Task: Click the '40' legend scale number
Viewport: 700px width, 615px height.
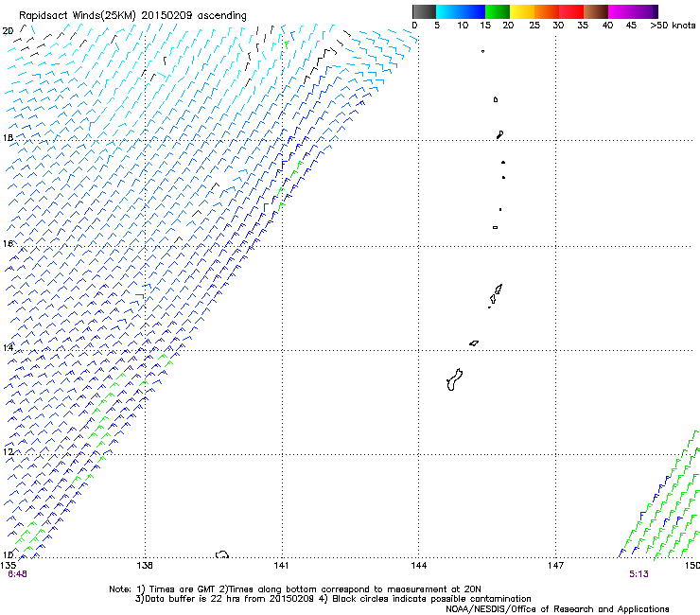Action: pyautogui.click(x=607, y=26)
